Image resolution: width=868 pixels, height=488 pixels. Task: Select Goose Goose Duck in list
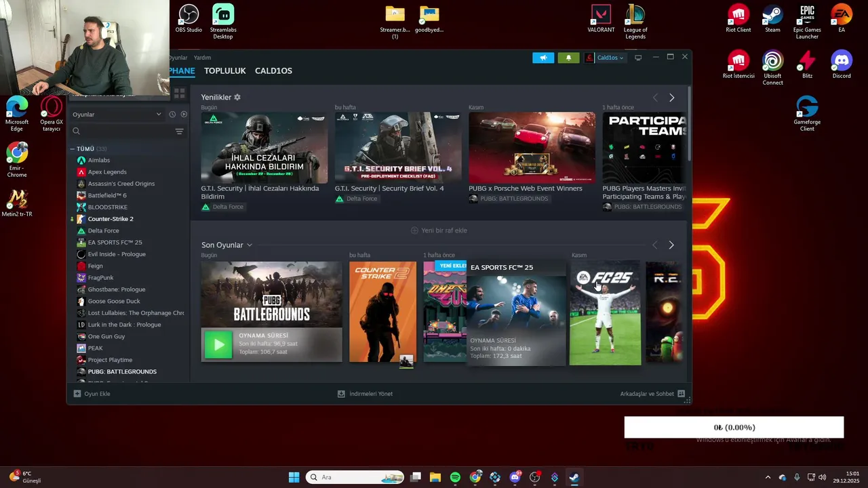click(x=114, y=301)
